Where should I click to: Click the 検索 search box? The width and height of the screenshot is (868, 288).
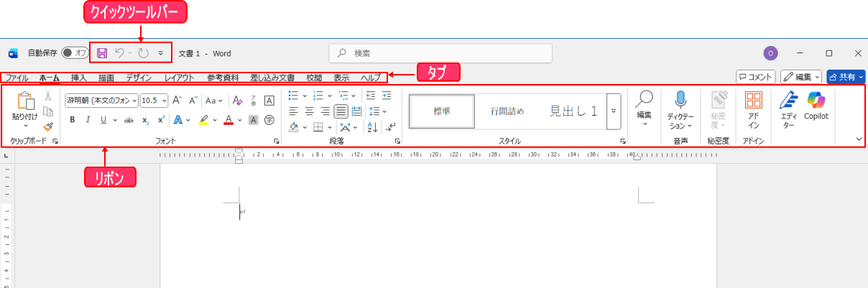coord(440,53)
